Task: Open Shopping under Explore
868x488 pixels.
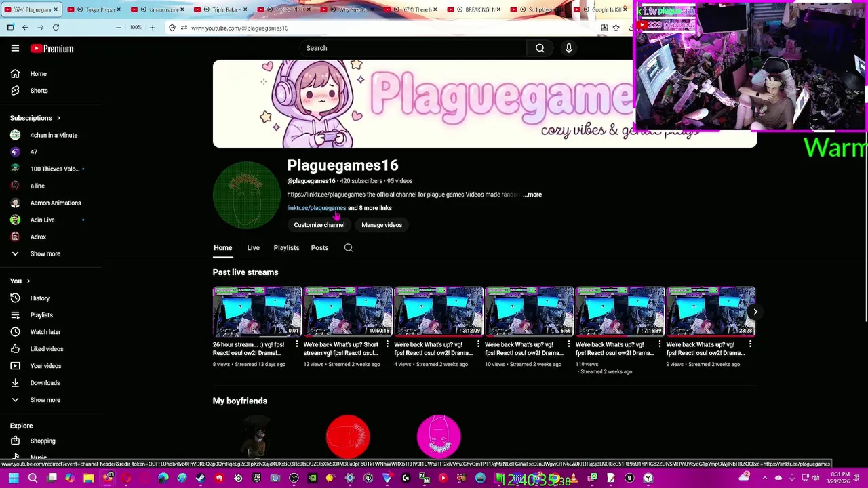Action: [x=42, y=441]
